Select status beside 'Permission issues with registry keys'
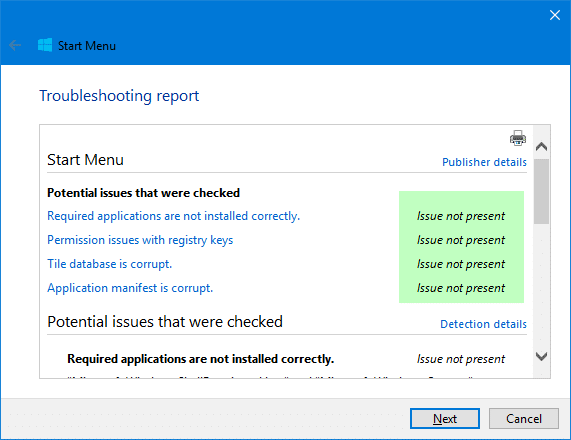The width and height of the screenshot is (571, 440). pyautogui.click(x=461, y=240)
